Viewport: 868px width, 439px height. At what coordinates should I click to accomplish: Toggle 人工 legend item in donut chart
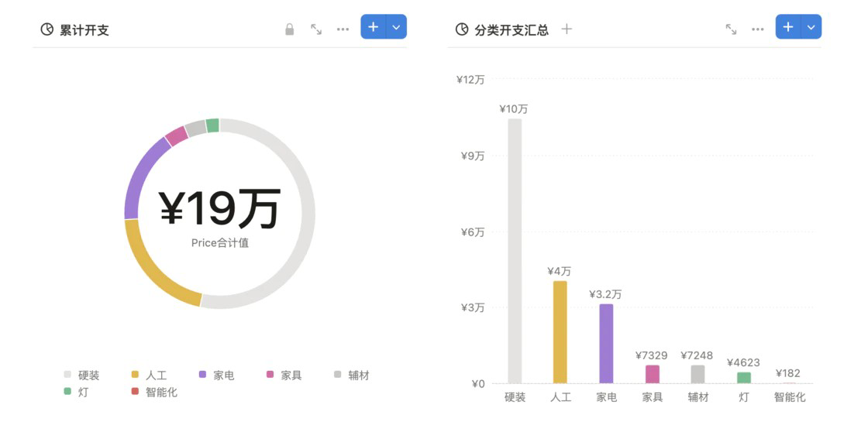(149, 376)
